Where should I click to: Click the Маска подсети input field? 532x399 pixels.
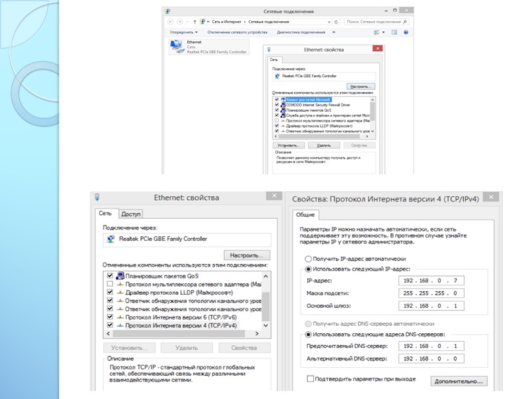click(x=431, y=293)
